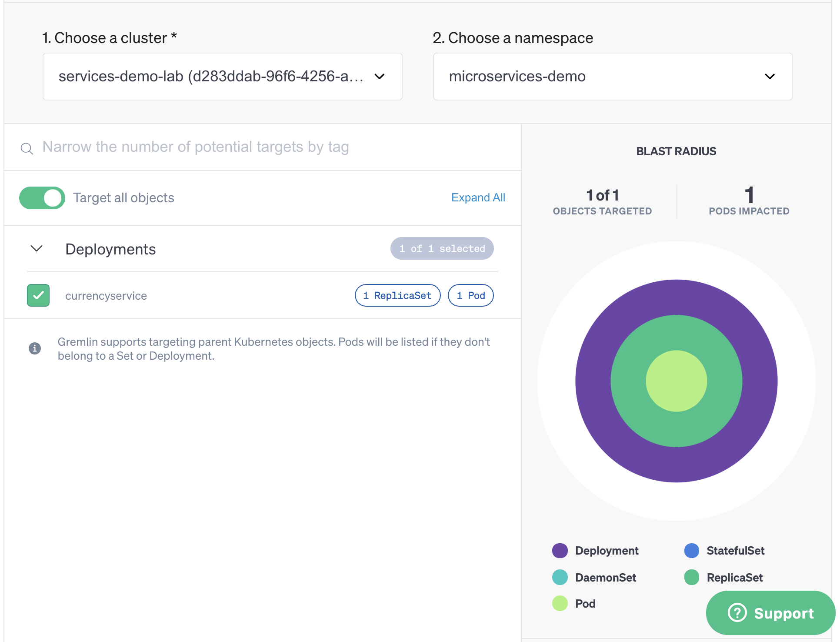Screen dimensions: 840x642
Task: Click the blue StatefulSet legend dot
Action: click(691, 550)
